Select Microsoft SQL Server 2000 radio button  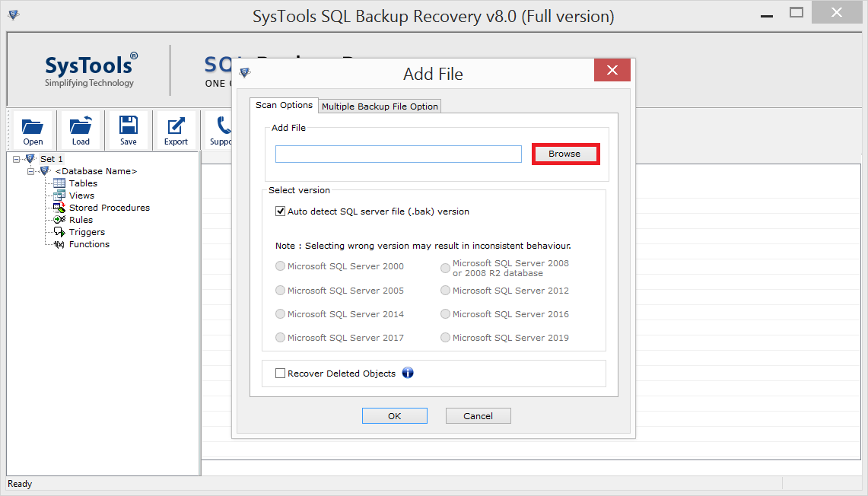pyautogui.click(x=280, y=266)
